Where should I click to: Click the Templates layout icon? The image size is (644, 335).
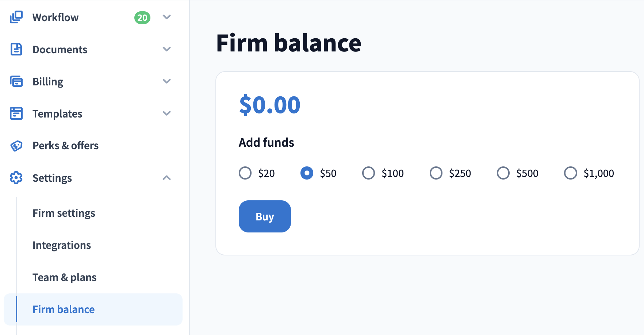coord(16,113)
